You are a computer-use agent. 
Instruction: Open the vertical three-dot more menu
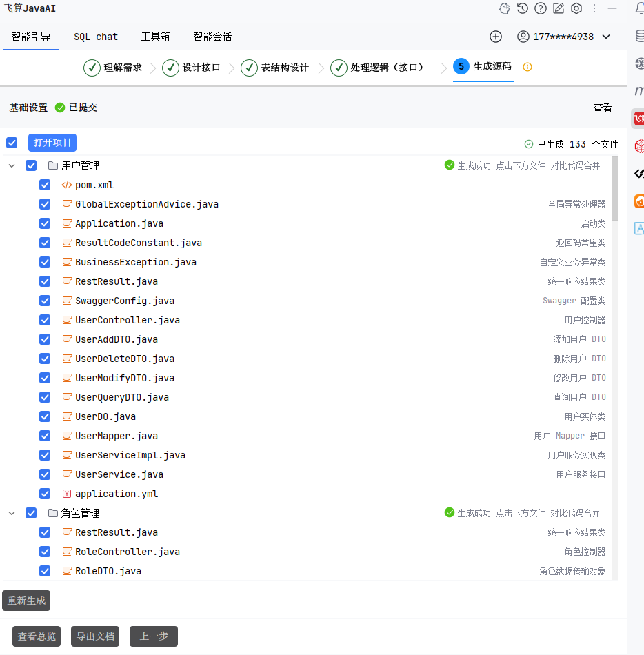tap(594, 8)
